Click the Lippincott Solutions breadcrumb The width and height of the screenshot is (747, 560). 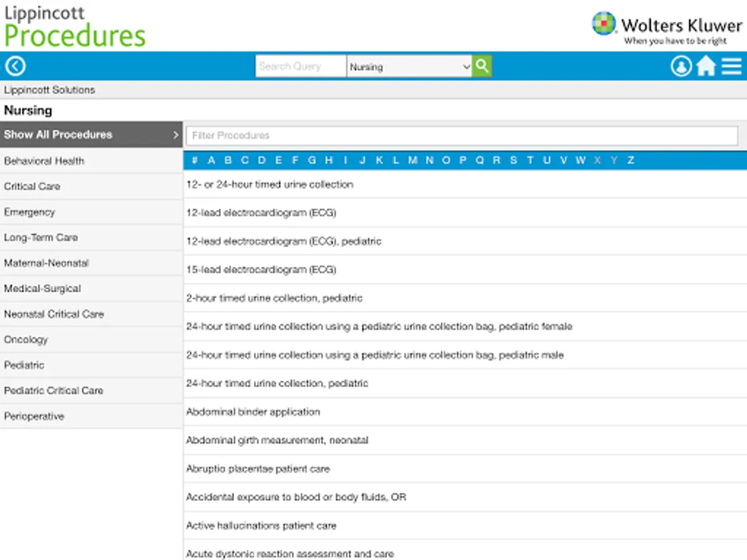(x=49, y=90)
